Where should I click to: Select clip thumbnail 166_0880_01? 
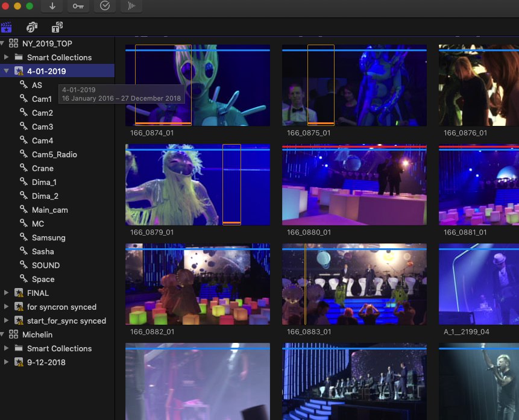click(354, 184)
